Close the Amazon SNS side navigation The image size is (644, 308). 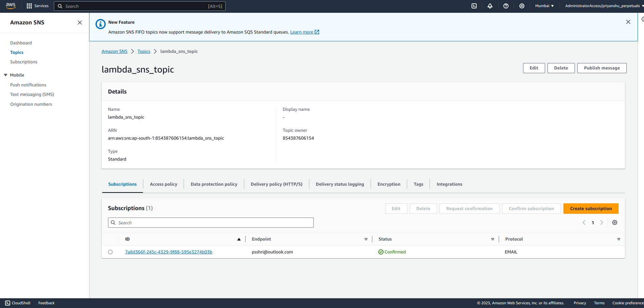pyautogui.click(x=80, y=22)
